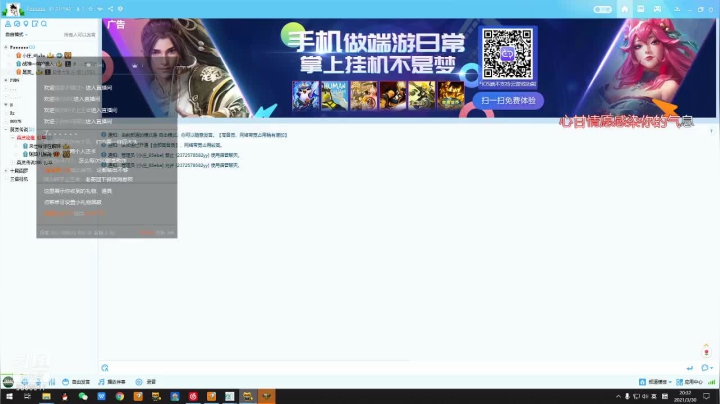Image resolution: width=720 pixels, height=404 pixels.
Task: Click the monitor icon beside the home icon
Action: (x=641, y=9)
